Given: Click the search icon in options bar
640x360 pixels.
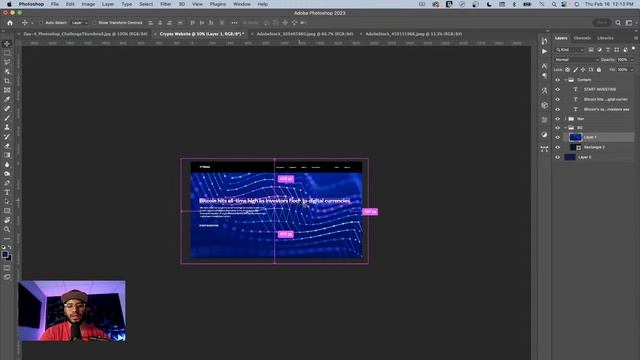Looking at the screenshot, I should coord(618,23).
